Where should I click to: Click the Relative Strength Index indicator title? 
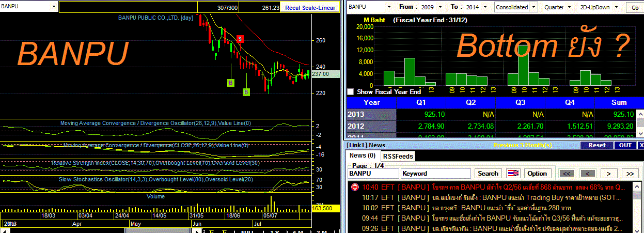tap(155, 163)
